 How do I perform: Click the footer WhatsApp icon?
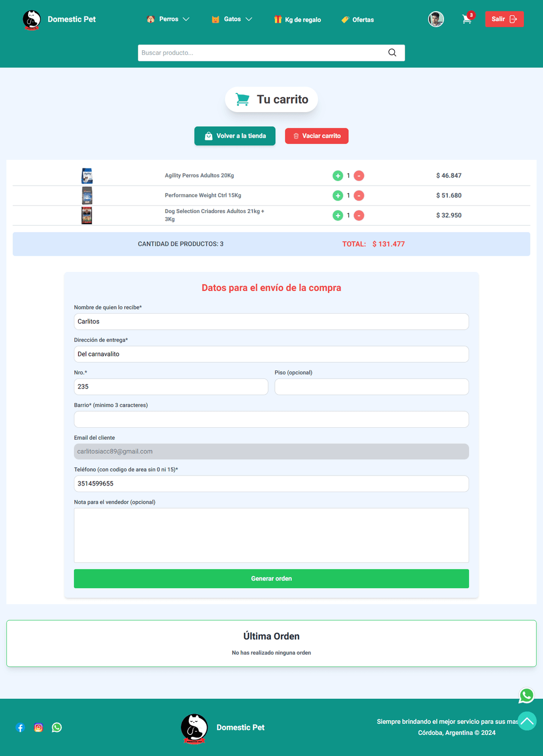57,727
